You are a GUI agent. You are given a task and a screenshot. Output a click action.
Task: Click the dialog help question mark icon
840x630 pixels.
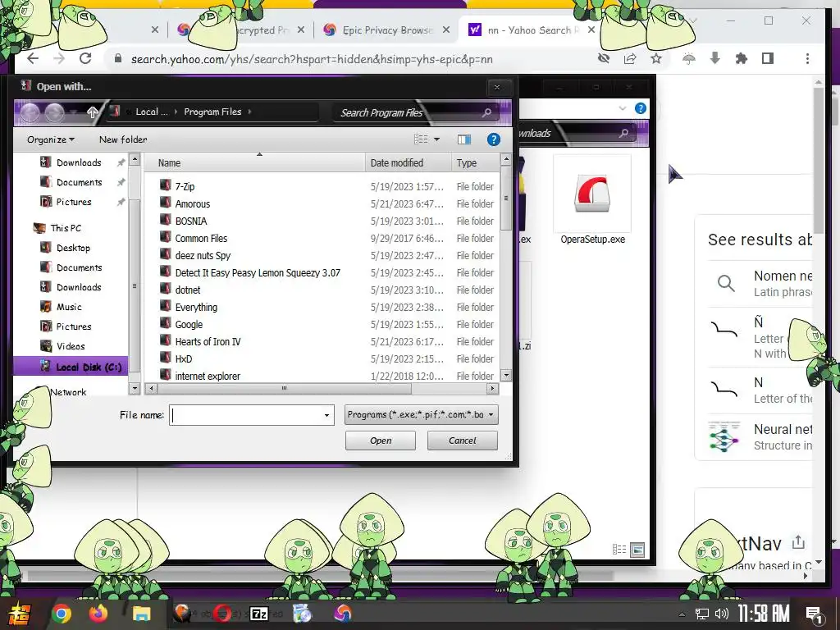pyautogui.click(x=493, y=139)
